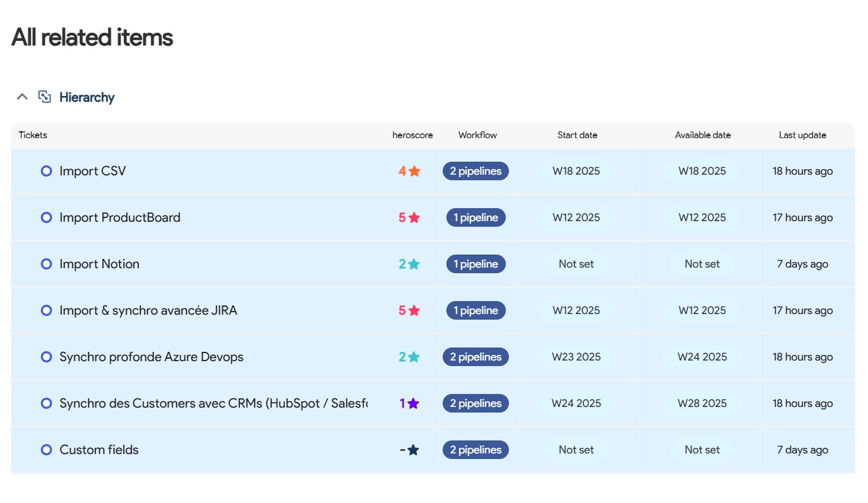Set the Not set start date for Custom fields

(x=576, y=450)
